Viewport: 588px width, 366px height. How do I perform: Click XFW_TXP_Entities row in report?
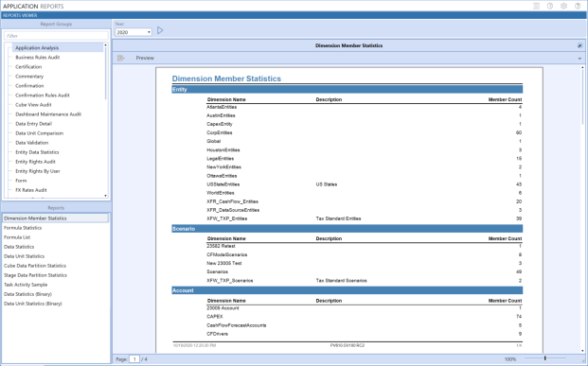pos(364,218)
